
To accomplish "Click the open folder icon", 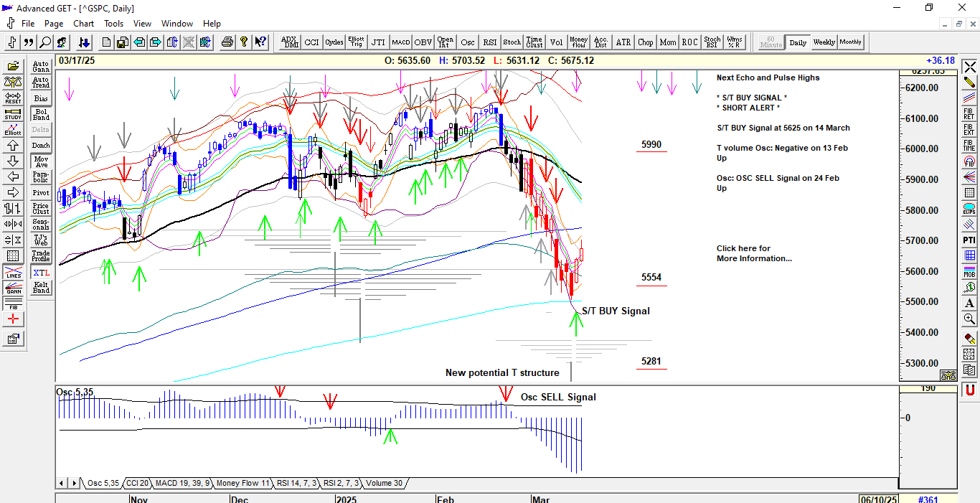I will (13, 66).
